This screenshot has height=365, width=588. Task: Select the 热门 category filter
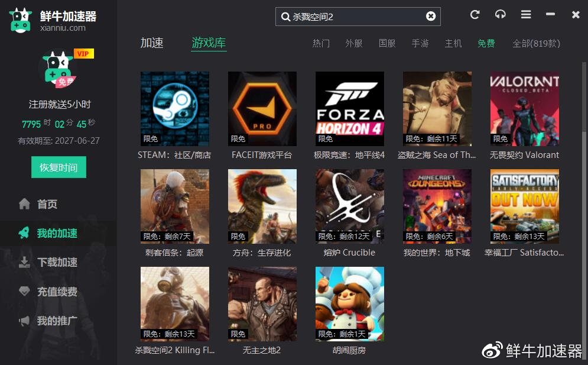coord(320,43)
